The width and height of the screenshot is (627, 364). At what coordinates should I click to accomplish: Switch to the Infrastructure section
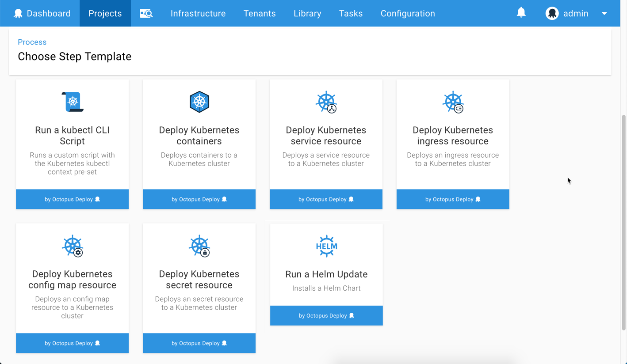pos(198,13)
